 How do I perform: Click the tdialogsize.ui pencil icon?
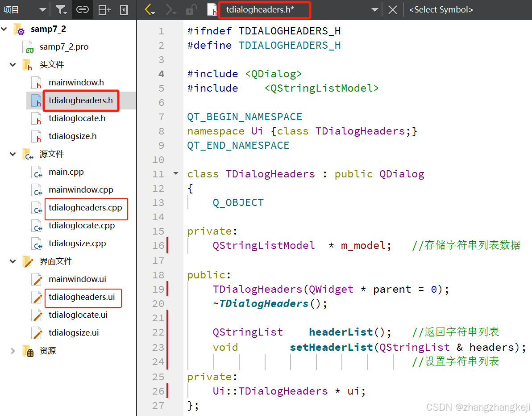click(x=37, y=333)
